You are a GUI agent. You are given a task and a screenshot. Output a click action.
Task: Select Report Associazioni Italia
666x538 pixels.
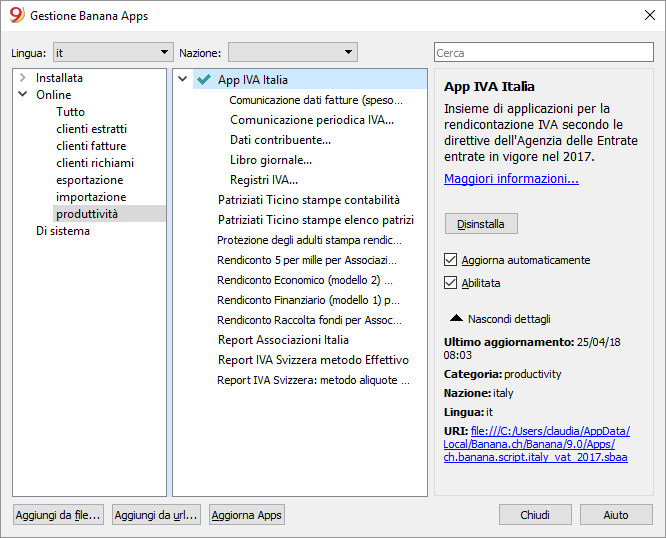(x=283, y=340)
